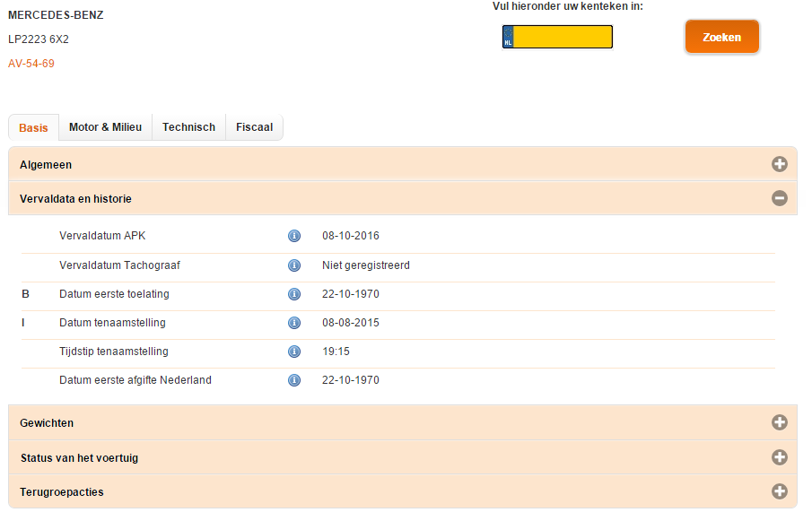Open info icon for Datum eerste toelating
This screenshot has height=521, width=812.
coord(293,294)
